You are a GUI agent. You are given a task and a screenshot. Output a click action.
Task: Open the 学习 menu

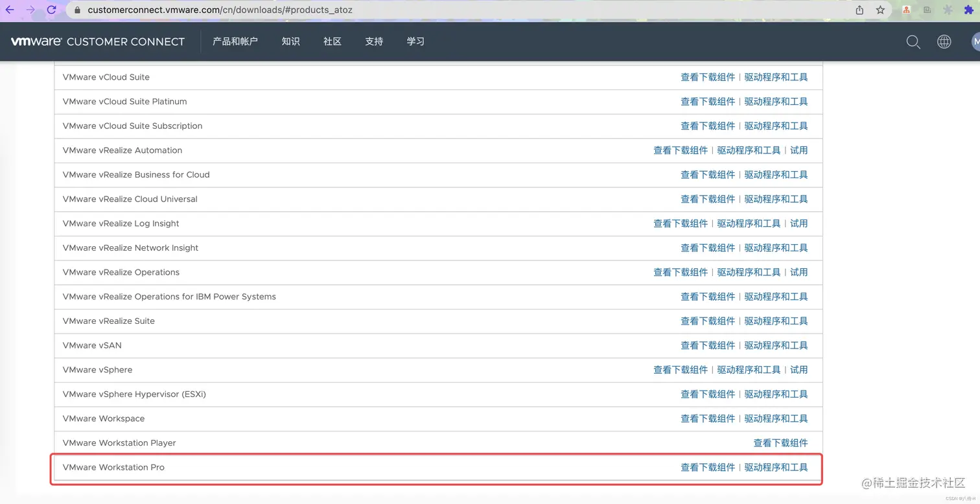pos(415,41)
